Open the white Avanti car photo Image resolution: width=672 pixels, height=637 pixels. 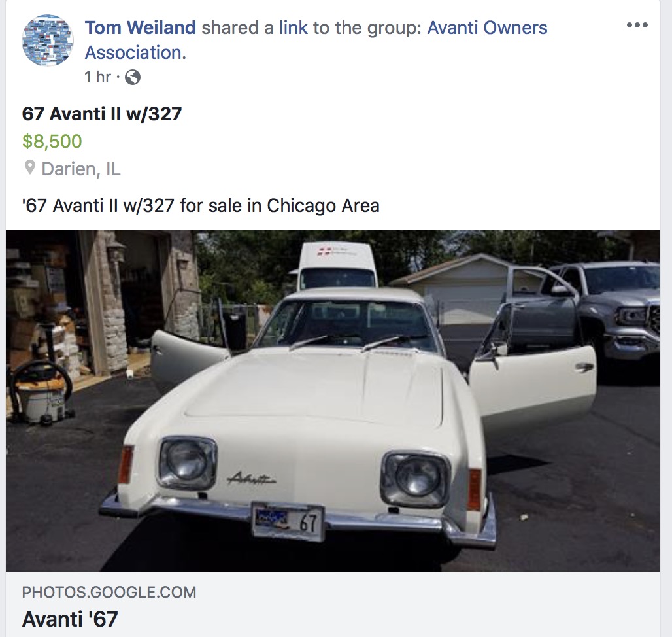point(333,400)
